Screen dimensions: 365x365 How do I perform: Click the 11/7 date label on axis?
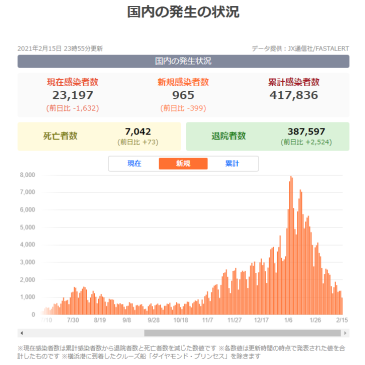coord(207,320)
